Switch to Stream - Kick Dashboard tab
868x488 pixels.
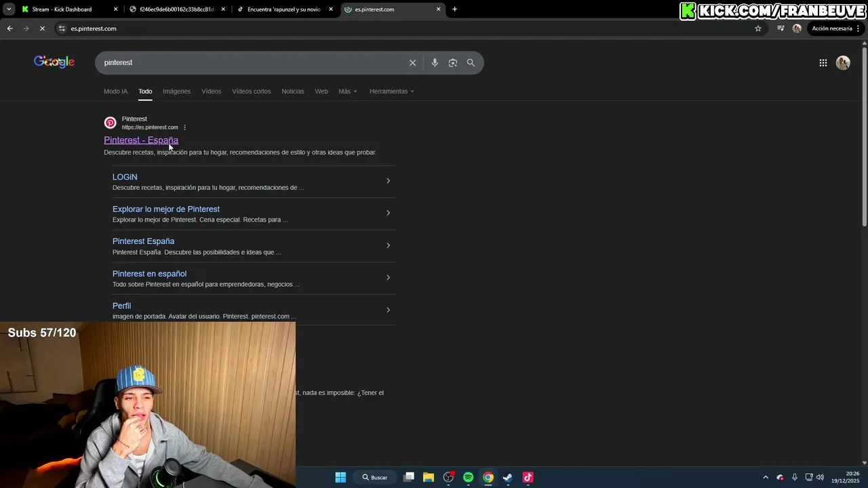(x=62, y=9)
